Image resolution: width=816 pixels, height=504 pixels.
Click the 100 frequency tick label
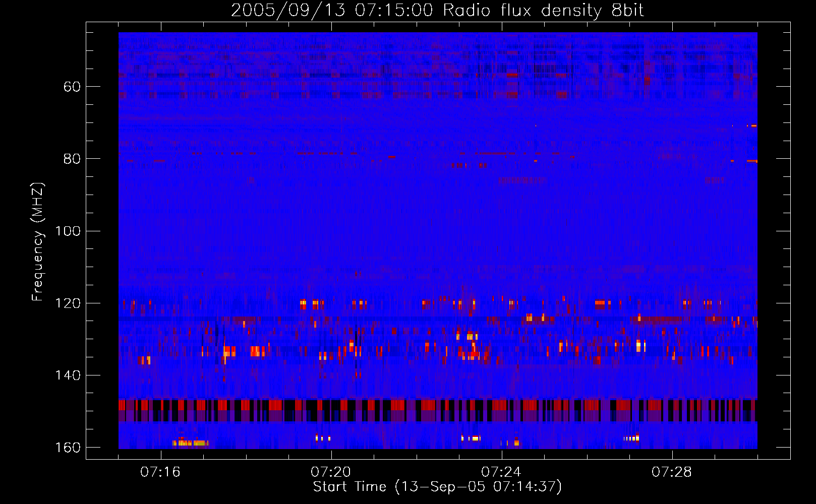[68, 231]
